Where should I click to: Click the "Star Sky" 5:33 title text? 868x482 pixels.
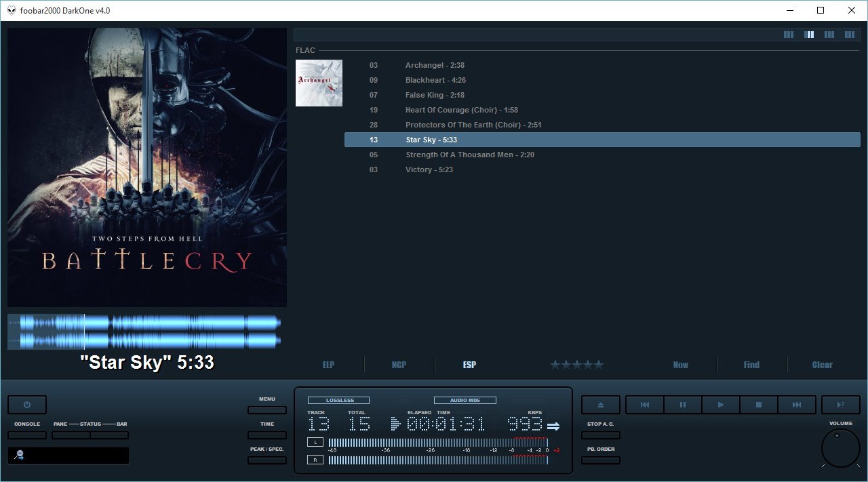click(x=147, y=363)
